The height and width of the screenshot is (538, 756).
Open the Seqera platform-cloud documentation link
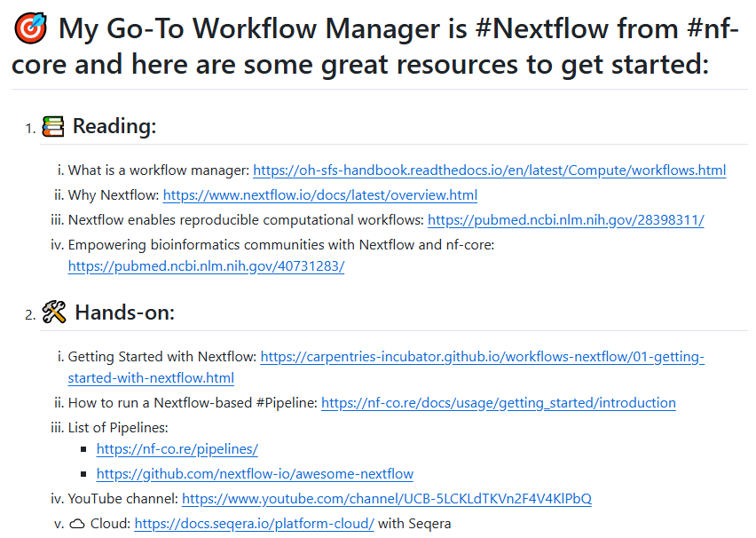click(252, 523)
